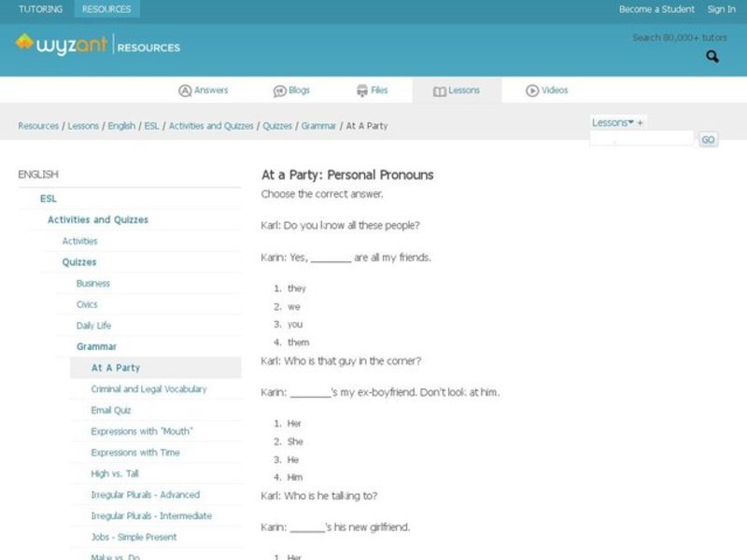Click the Sign In link
Viewport: 747px width, 560px height.
click(723, 8)
